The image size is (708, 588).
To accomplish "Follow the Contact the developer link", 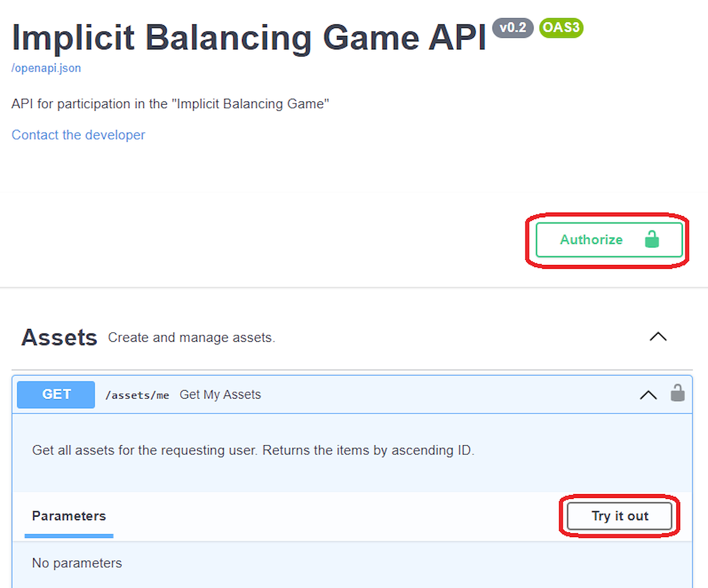I will 78,135.
